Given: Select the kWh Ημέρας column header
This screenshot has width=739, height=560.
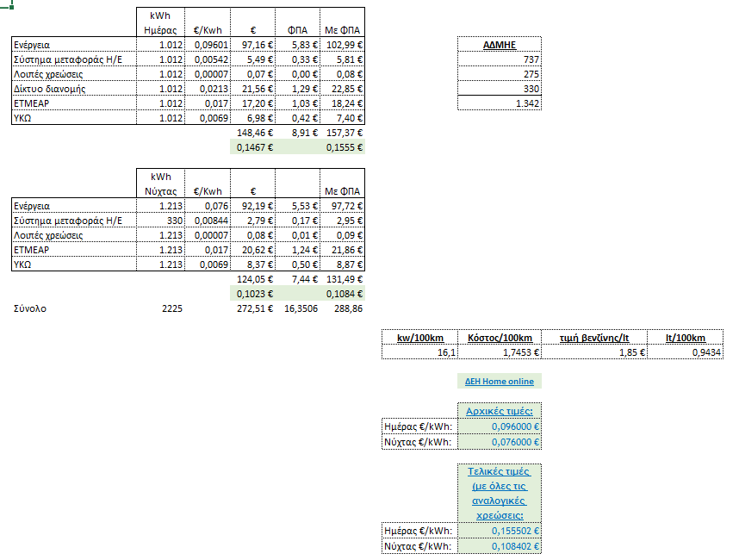Looking at the screenshot, I should 161,22.
